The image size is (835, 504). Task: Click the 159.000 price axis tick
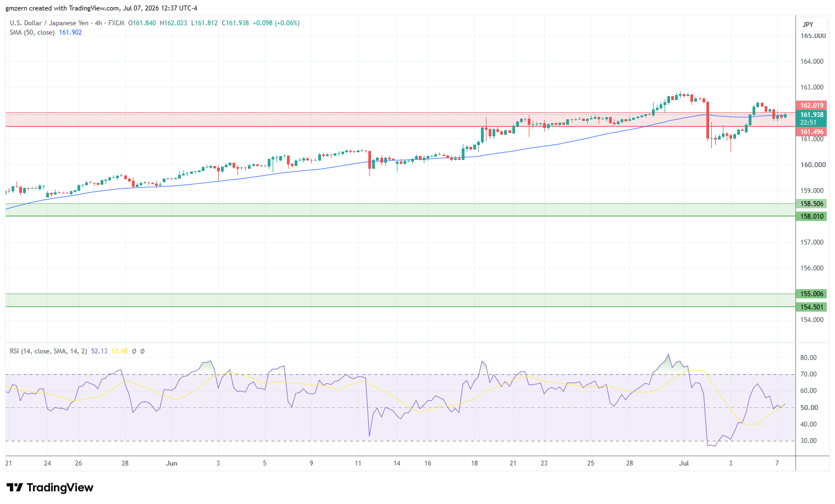(812, 191)
